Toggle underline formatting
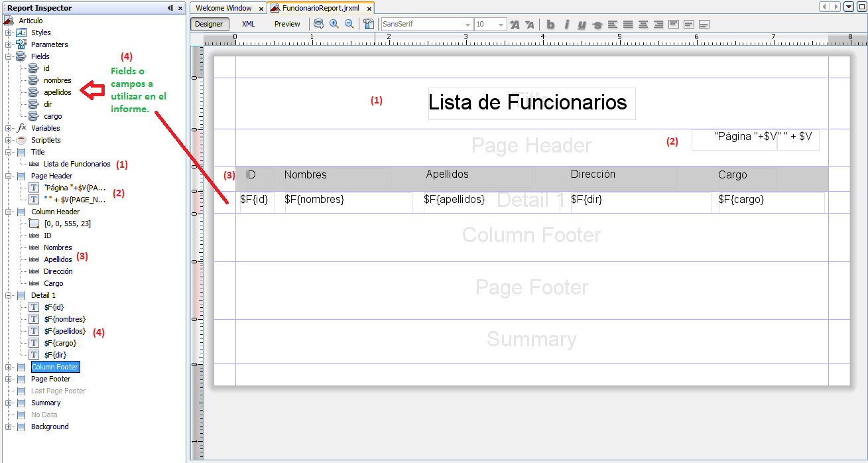Image resolution: width=868 pixels, height=463 pixels. 582,24
